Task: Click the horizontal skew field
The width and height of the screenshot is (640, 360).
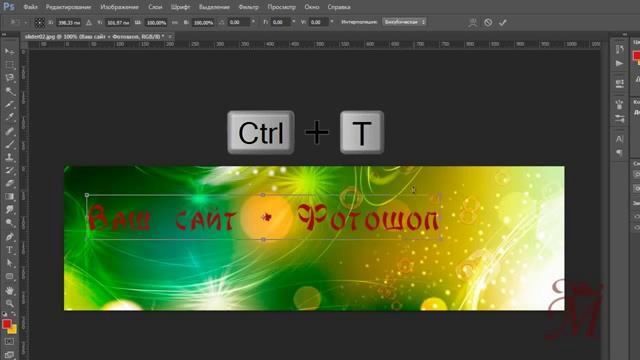Action: 280,22
